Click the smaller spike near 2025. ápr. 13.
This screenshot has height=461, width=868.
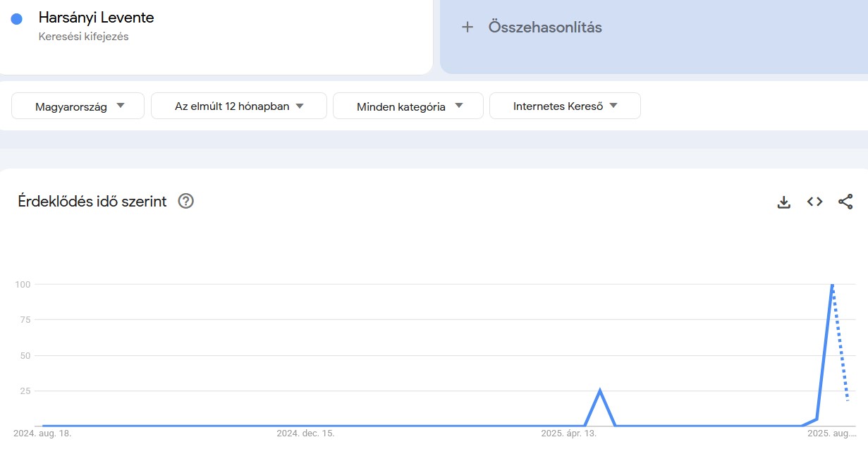point(600,388)
